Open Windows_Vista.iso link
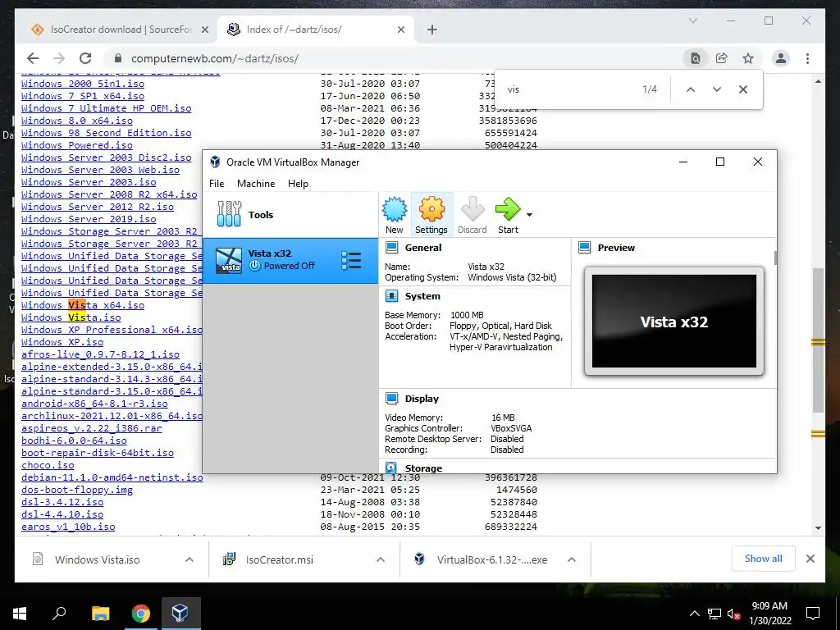 click(x=71, y=317)
